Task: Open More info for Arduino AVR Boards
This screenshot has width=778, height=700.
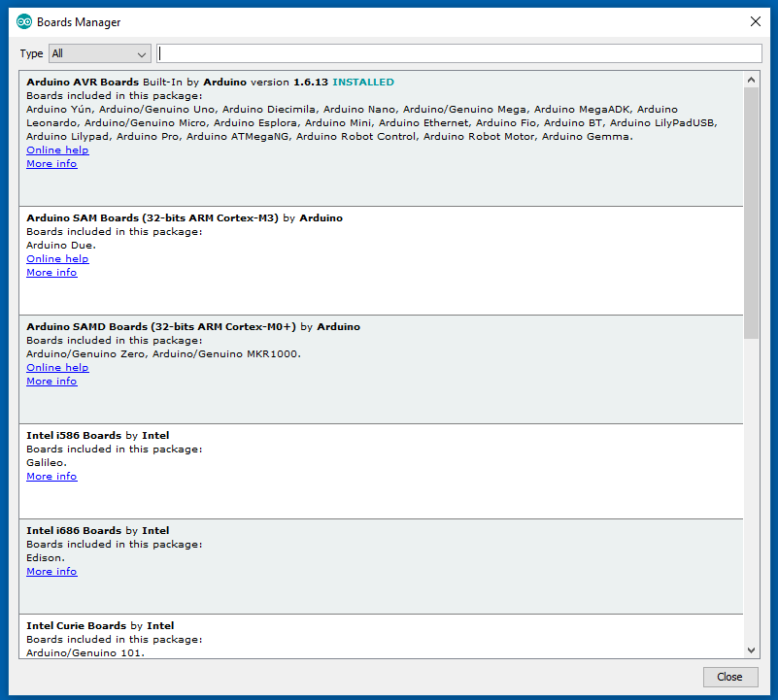Action: pyautogui.click(x=51, y=164)
